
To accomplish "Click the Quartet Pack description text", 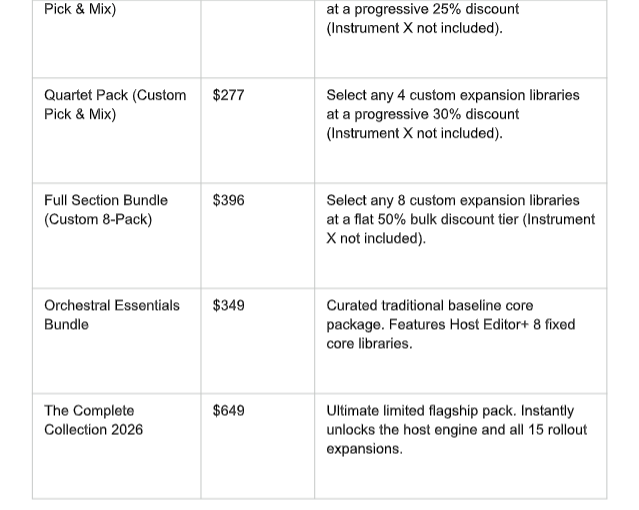I will coord(453,114).
